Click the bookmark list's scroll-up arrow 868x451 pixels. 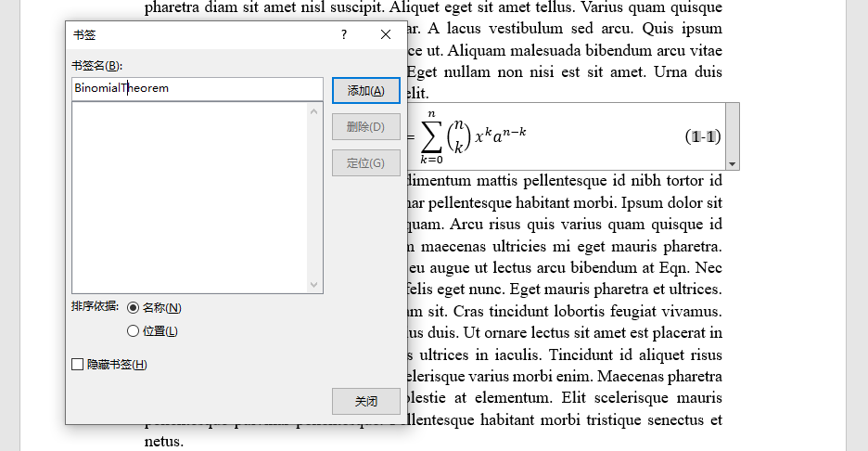coord(313,111)
